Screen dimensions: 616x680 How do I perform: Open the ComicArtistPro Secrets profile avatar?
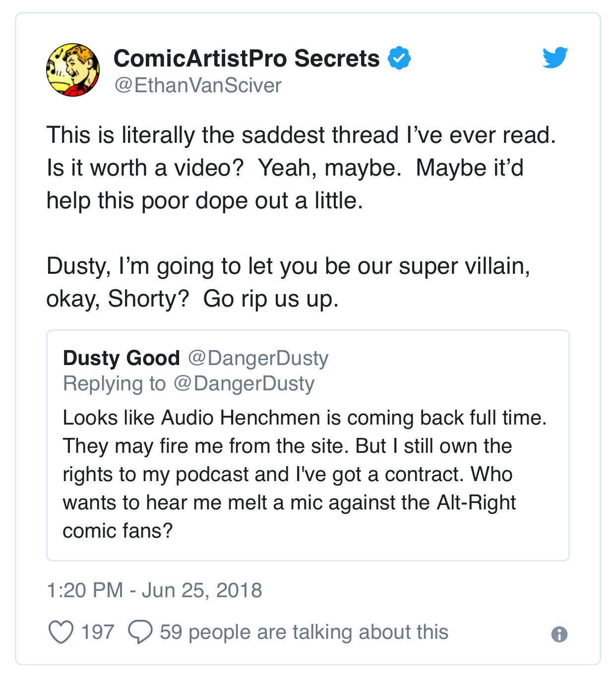73,70
